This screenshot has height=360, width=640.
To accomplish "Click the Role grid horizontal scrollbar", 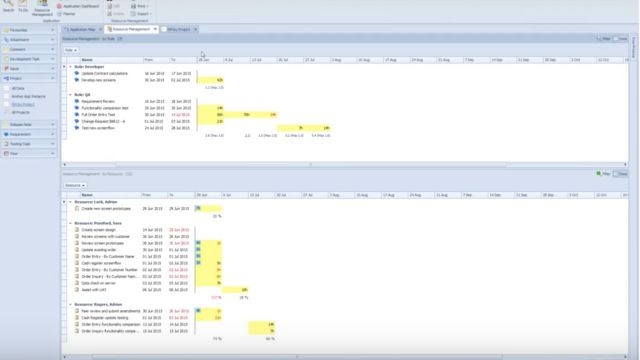I will coord(310,164).
